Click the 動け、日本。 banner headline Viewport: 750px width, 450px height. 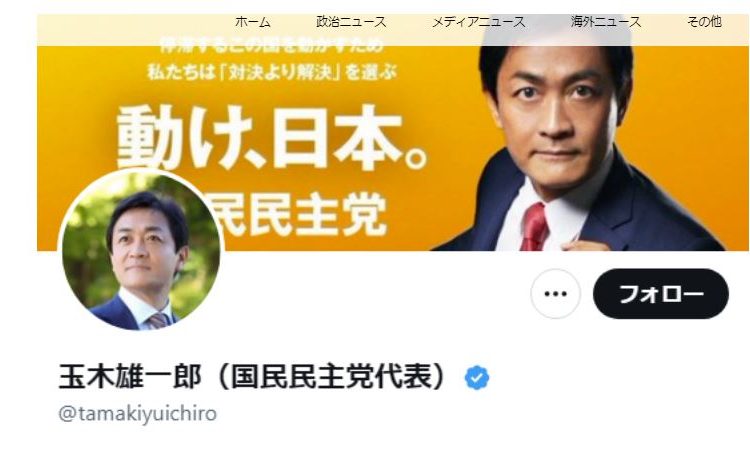[x=272, y=138]
